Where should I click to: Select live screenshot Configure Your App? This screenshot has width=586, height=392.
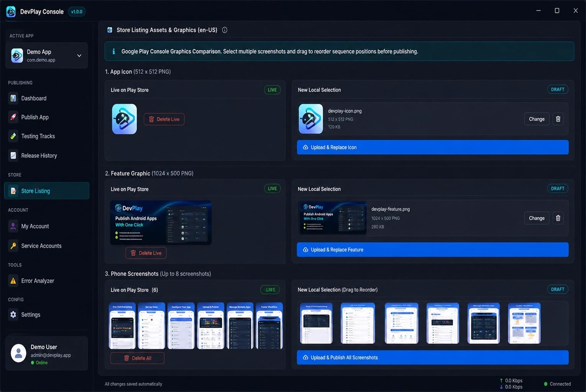[x=181, y=326]
